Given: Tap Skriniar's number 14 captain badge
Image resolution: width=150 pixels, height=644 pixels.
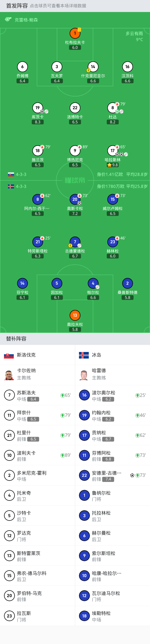Looking at the screenshot, I should click(93, 67).
